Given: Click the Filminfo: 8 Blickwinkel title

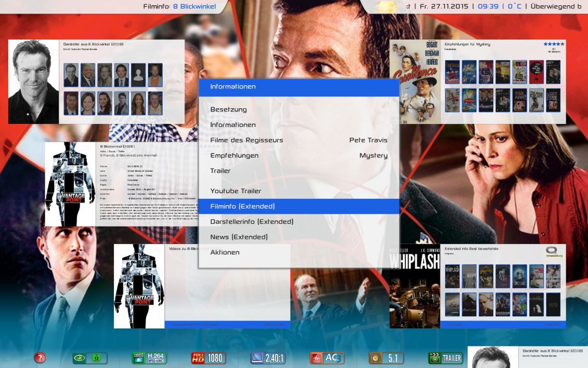Looking at the screenshot, I should click(180, 6).
